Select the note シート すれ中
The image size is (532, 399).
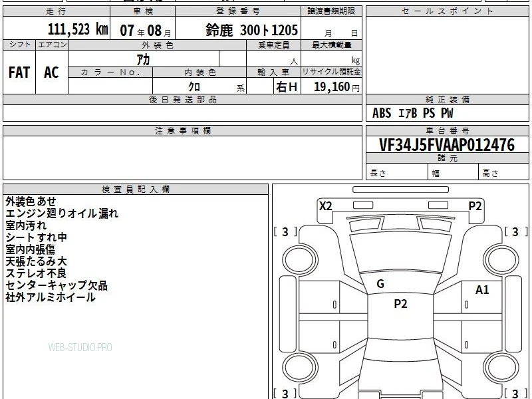(36, 237)
